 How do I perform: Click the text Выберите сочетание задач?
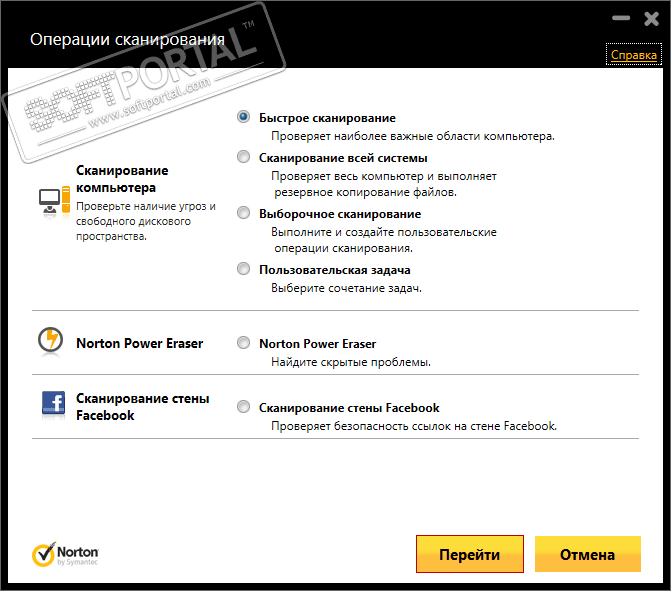click(347, 288)
